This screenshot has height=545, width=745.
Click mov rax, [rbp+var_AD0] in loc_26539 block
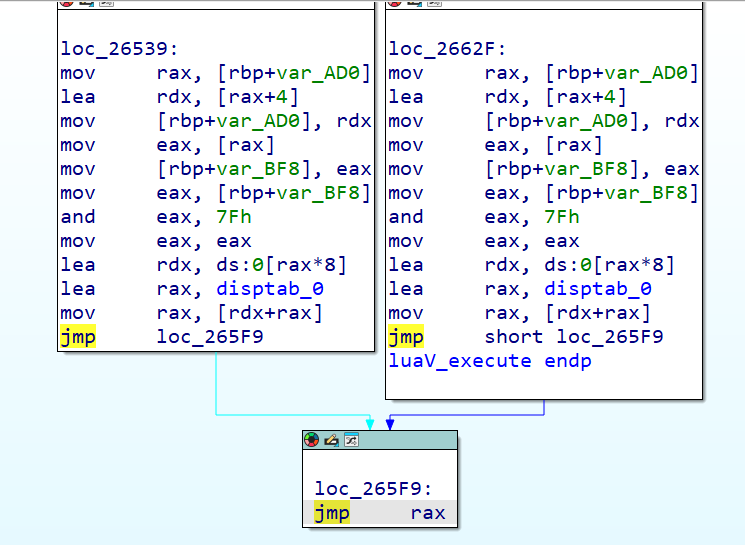pos(215,73)
